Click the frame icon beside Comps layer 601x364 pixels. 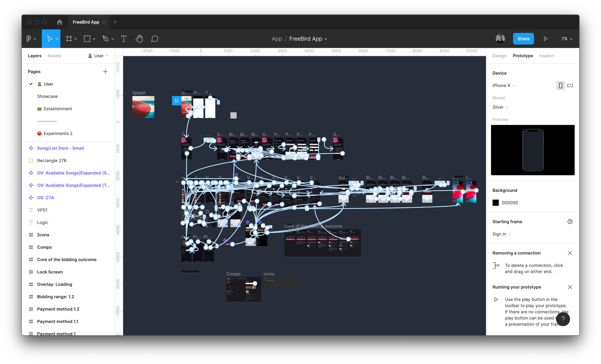pos(31,247)
